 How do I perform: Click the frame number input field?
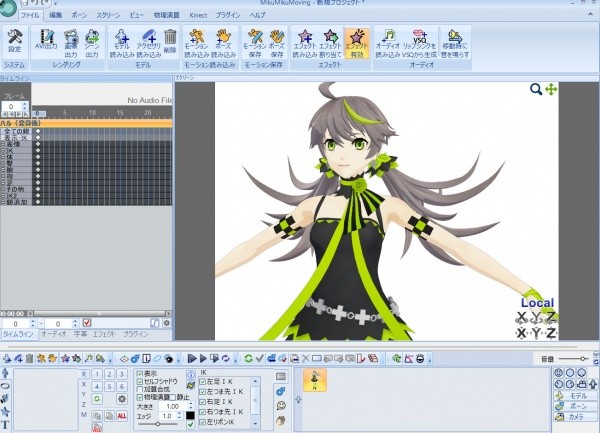pyautogui.click(x=11, y=106)
